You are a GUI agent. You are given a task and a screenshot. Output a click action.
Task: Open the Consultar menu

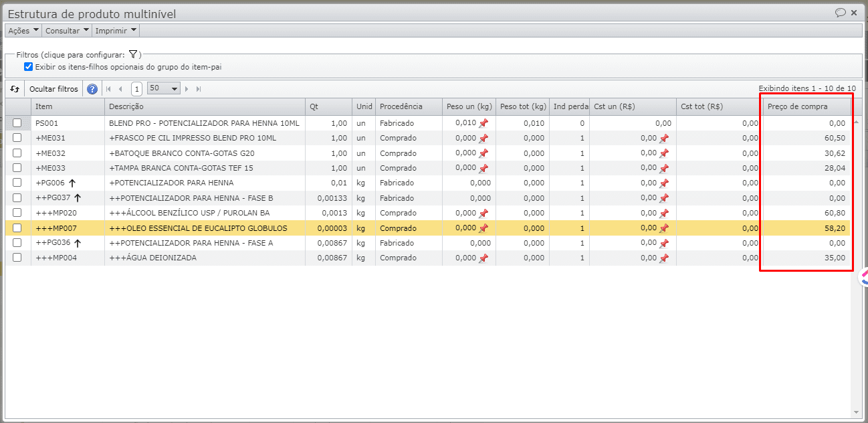point(67,31)
